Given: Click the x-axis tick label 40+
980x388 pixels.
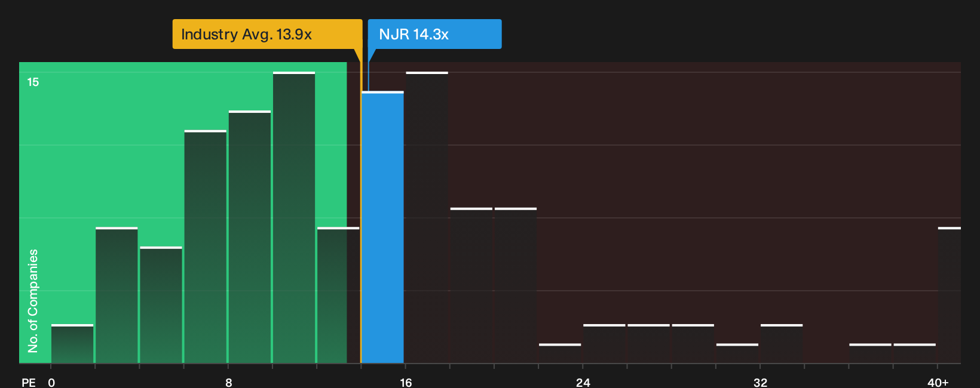Looking at the screenshot, I should (x=938, y=383).
